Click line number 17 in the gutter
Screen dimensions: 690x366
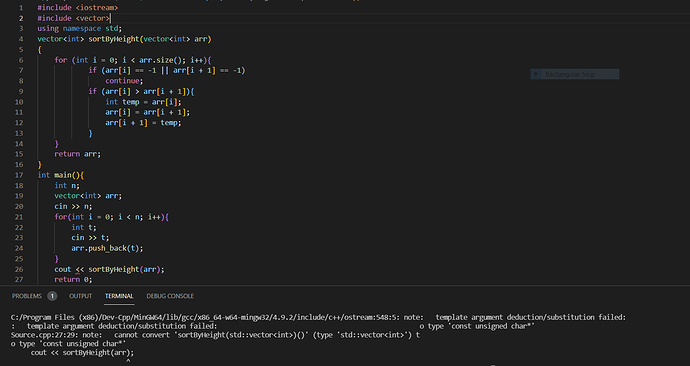coord(19,175)
